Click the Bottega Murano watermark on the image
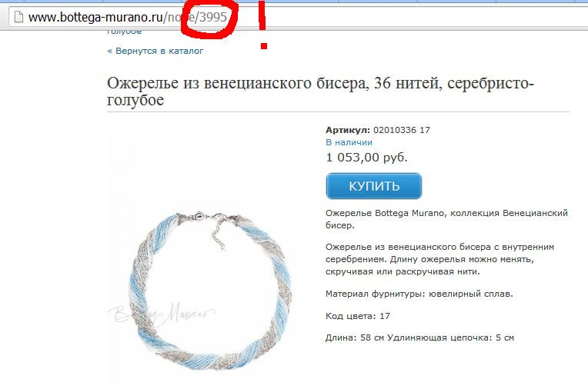Image resolution: width=588 pixels, height=389 pixels. point(162,314)
